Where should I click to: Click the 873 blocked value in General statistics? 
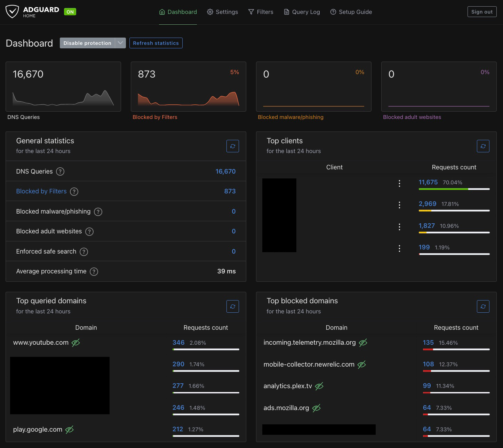point(230,191)
